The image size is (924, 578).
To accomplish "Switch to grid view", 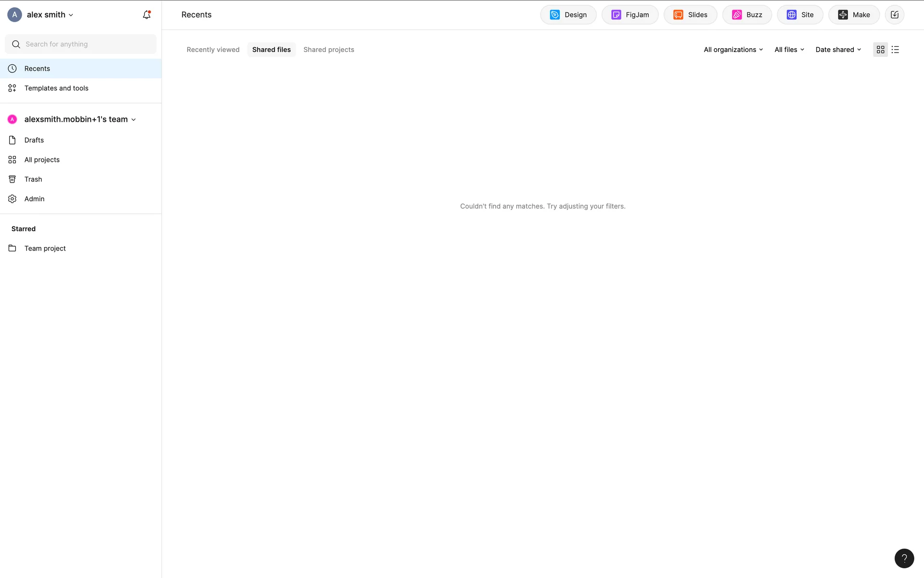I will coord(880,50).
